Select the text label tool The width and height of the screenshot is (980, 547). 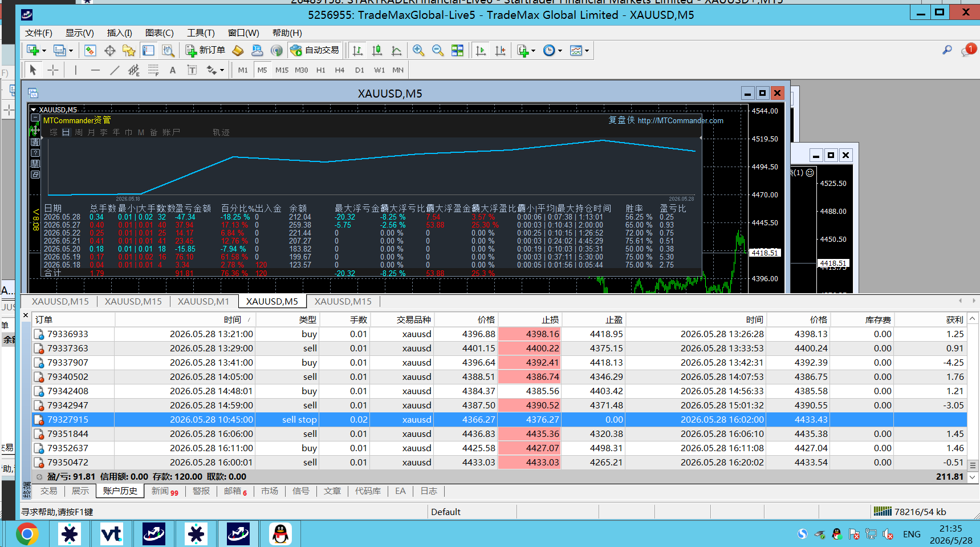192,70
